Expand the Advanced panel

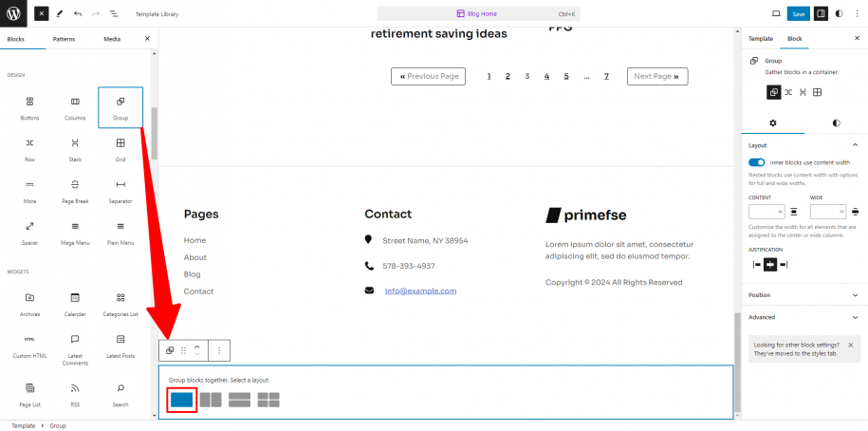coord(804,317)
